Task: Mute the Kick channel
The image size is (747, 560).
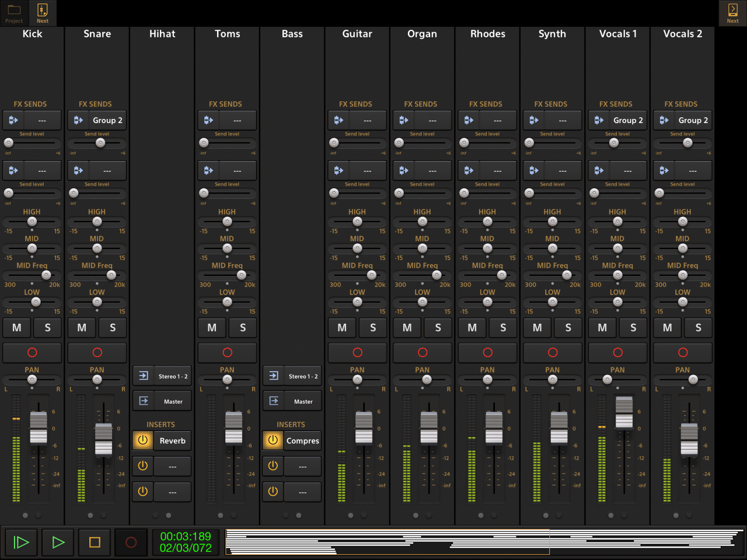Action: 16,328
